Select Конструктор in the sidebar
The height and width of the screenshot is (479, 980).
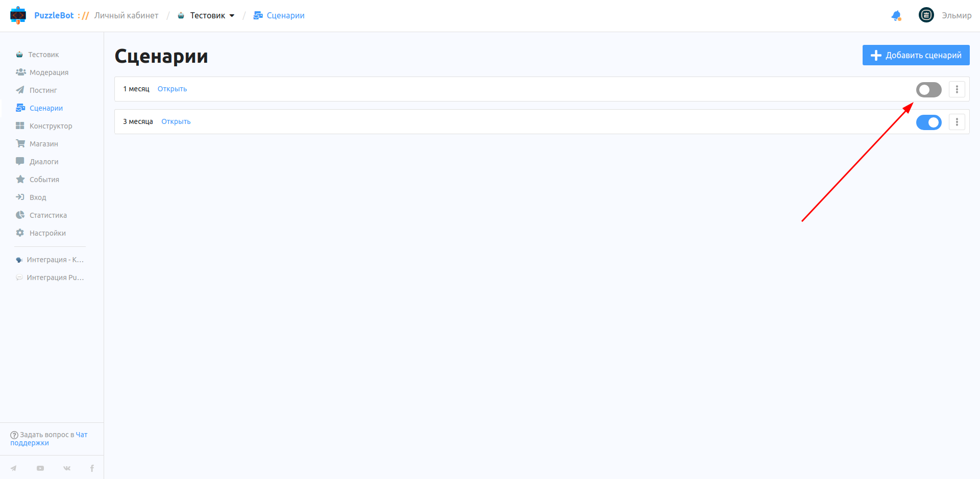[x=51, y=126]
